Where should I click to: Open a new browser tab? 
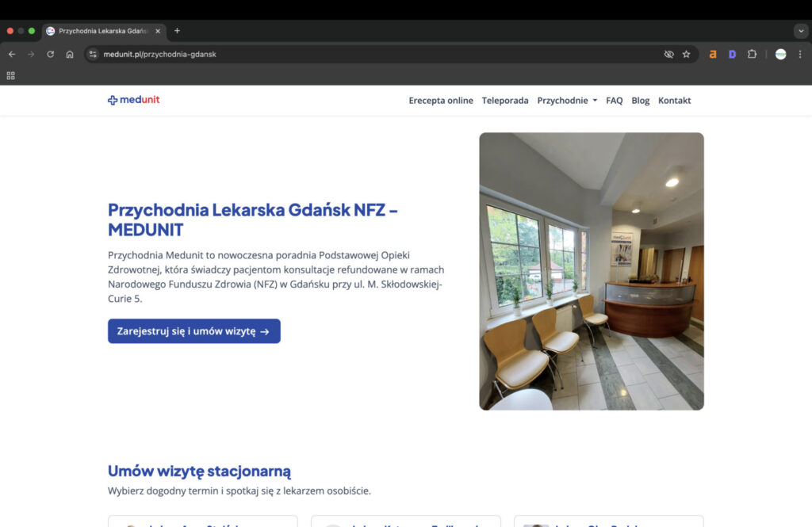177,31
